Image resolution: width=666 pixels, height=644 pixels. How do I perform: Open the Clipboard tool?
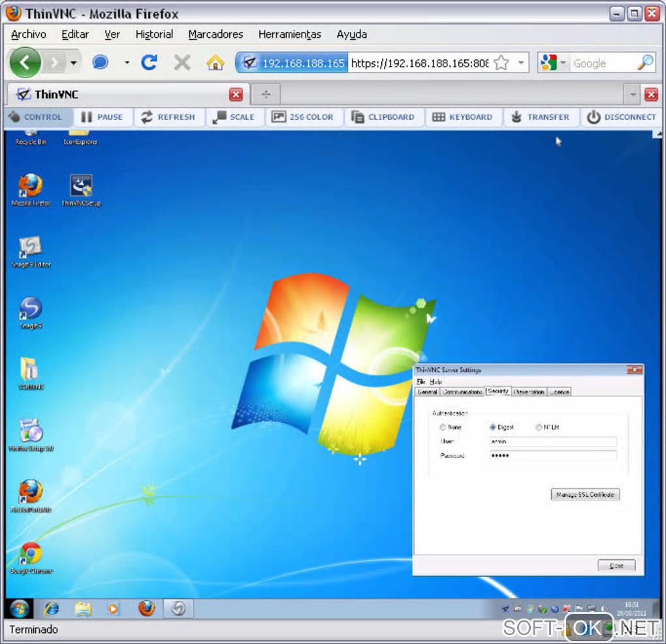pos(383,117)
